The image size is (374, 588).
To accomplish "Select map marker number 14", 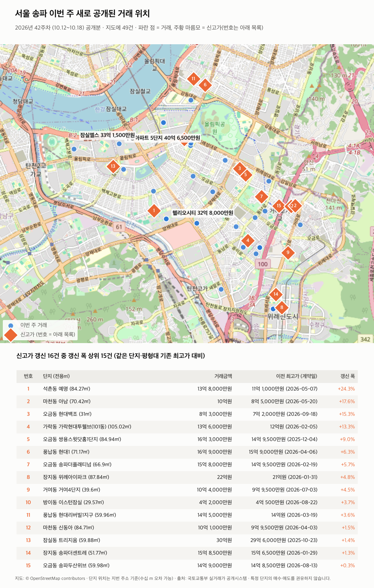I will 276,294.
